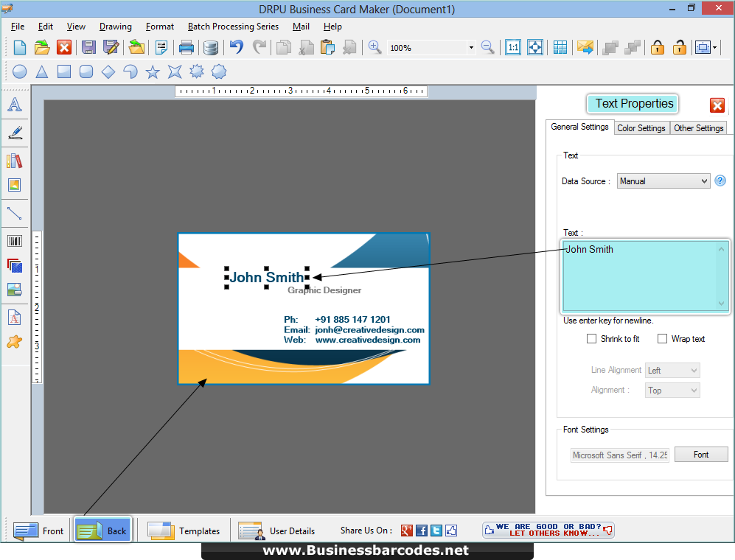Open the Drawing menu
The width and height of the screenshot is (735, 560).
click(115, 27)
